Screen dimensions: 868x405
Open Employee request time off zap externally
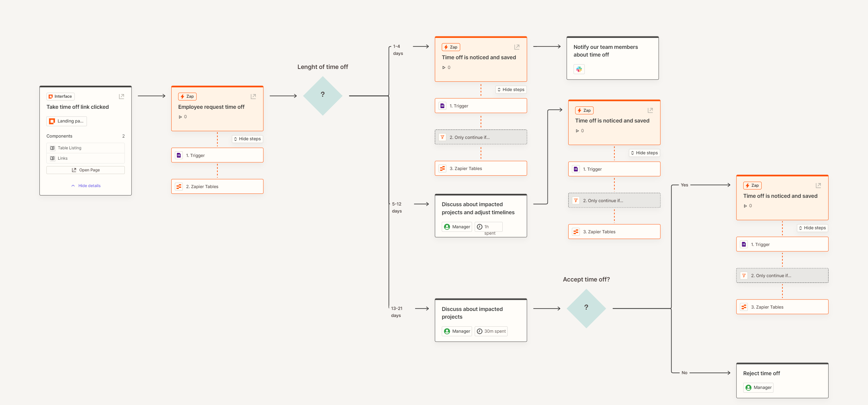coord(254,96)
